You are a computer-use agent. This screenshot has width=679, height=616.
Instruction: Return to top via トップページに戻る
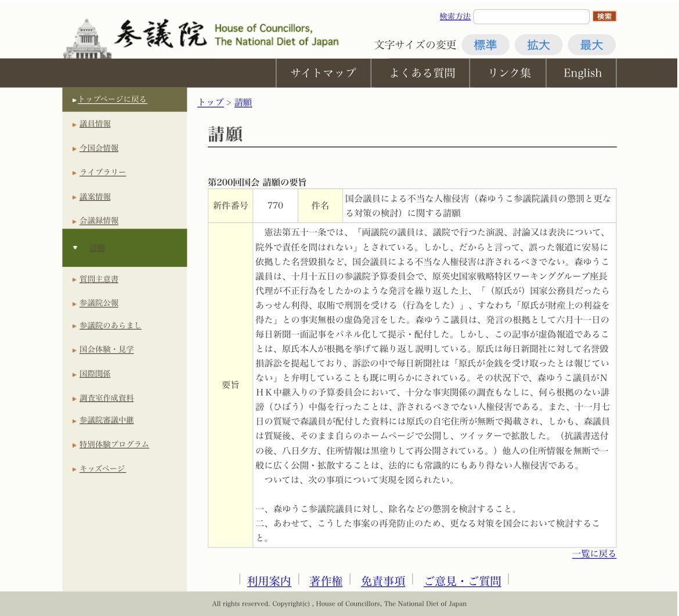click(x=113, y=99)
